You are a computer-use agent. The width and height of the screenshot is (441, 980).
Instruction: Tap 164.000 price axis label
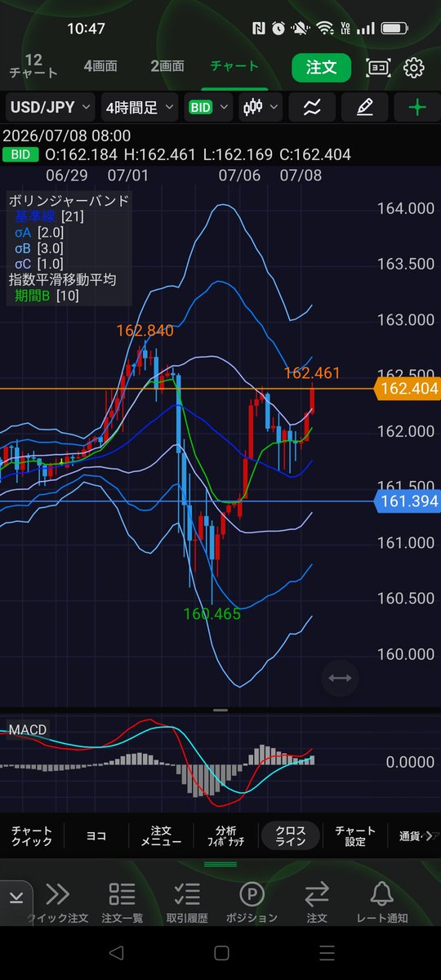[406, 208]
